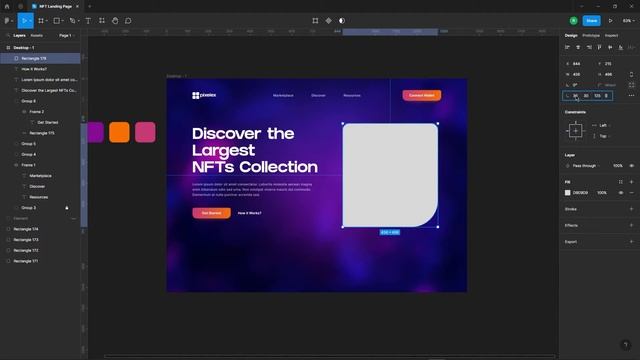Switch to the Design tab
This screenshot has height=360, width=640.
click(x=571, y=36)
